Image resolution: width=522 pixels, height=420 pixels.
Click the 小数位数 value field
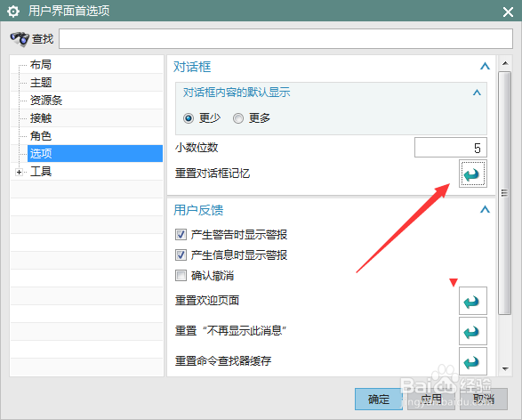click(451, 147)
